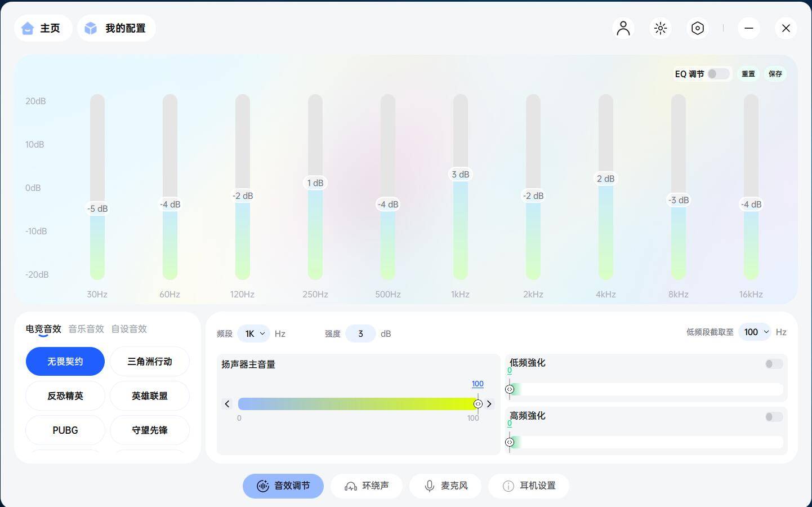The height and width of the screenshot is (507, 812).
Task: Select the 音乐音效 tab
Action: click(x=86, y=329)
